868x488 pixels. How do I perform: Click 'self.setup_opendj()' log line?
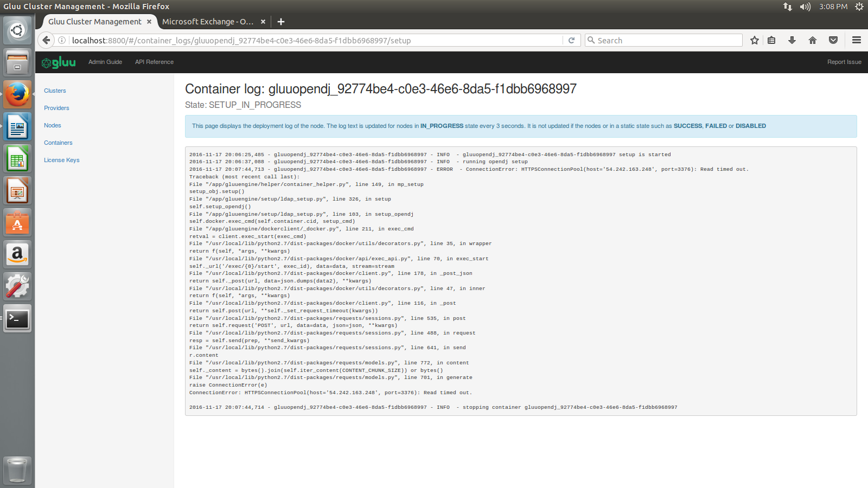[x=220, y=207]
